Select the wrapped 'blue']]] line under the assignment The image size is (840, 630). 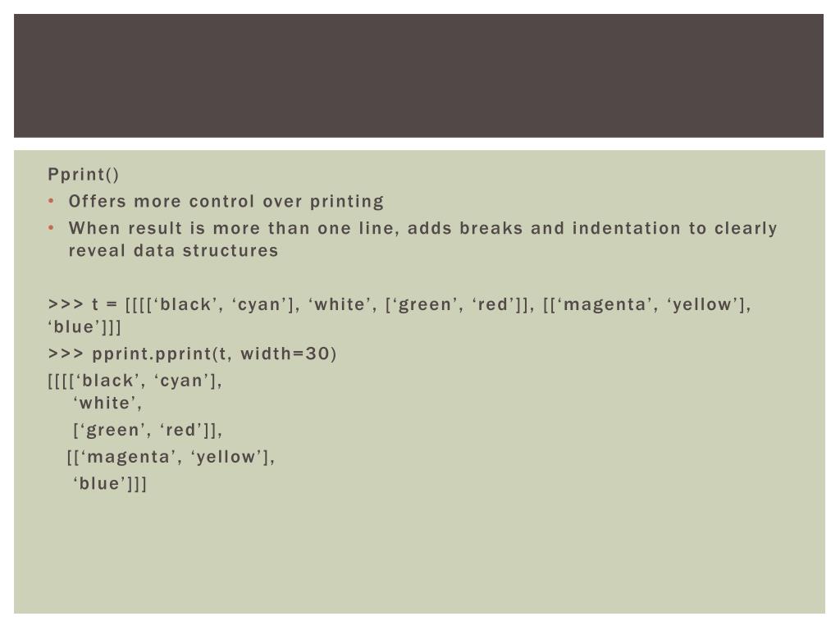point(84,326)
